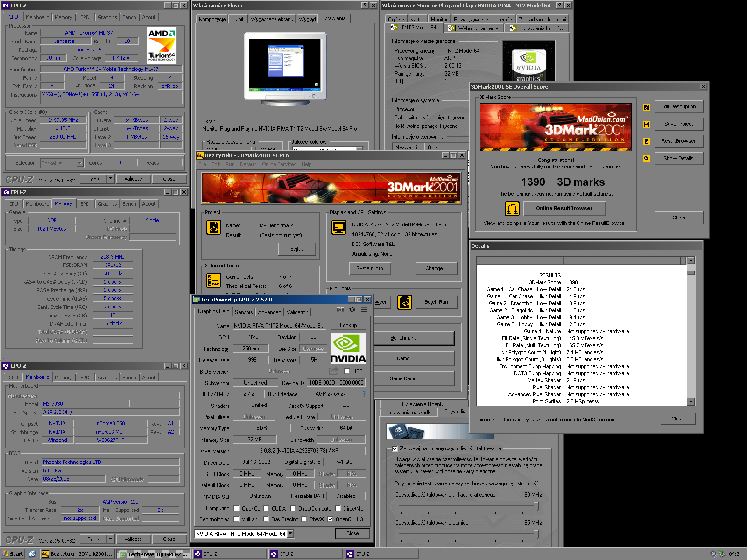Image resolution: width=747 pixels, height=560 pixels.
Task: Click the GPU-Z refresh icon
Action: point(352,310)
